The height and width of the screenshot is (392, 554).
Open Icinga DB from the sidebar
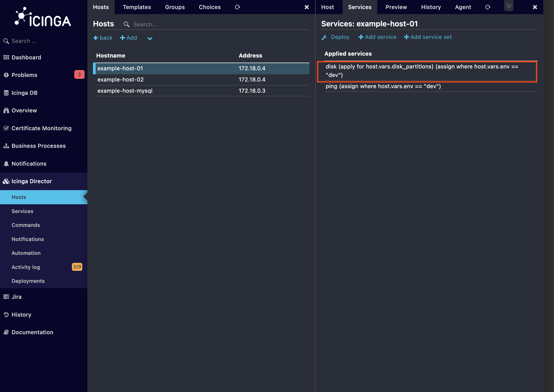click(25, 93)
